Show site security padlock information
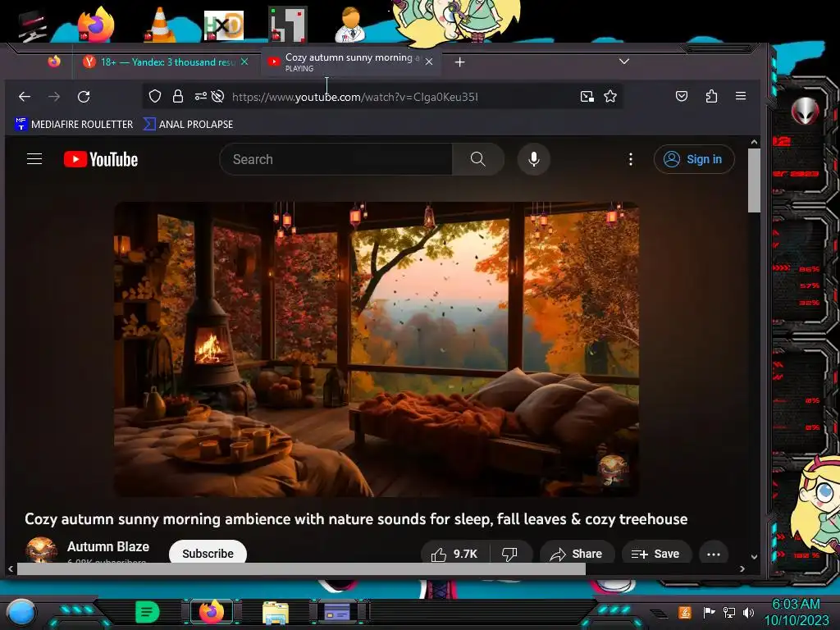The height and width of the screenshot is (630, 840). tap(178, 97)
